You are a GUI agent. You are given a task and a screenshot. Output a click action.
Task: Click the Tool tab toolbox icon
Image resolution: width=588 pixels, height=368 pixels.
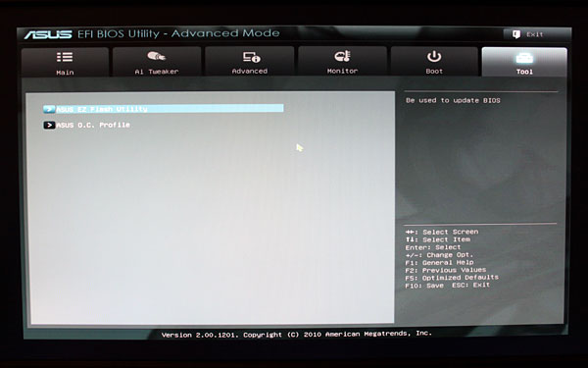(x=524, y=58)
